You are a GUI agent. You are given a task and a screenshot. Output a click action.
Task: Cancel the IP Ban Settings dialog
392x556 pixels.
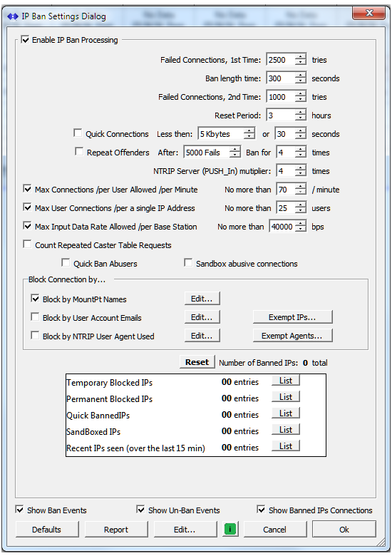point(274,530)
